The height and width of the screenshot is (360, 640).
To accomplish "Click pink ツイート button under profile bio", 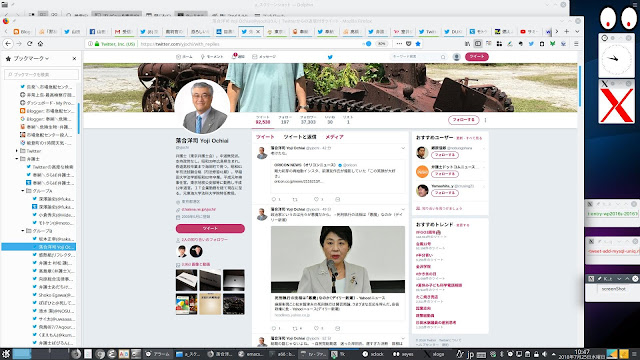I will [210, 229].
